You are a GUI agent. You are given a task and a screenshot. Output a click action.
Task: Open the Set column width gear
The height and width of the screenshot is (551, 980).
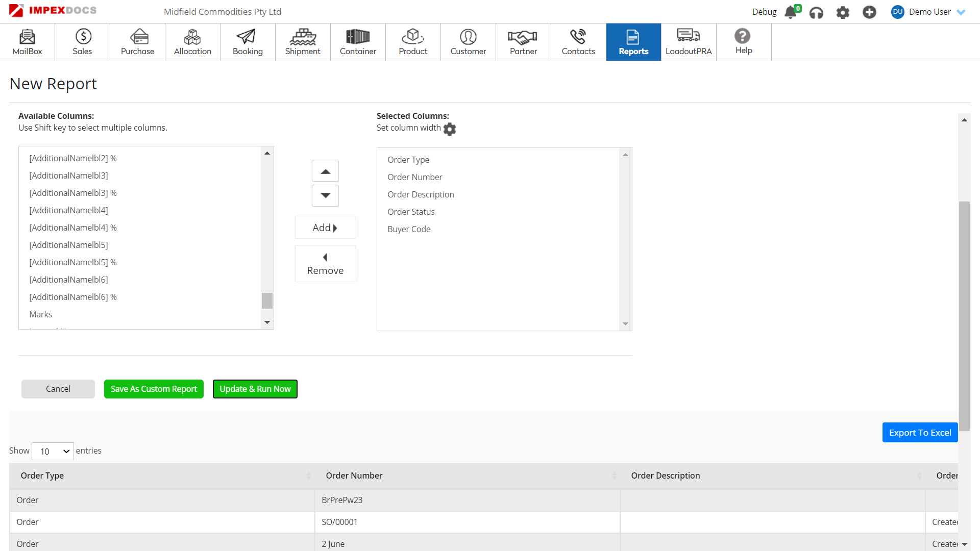[x=450, y=129]
